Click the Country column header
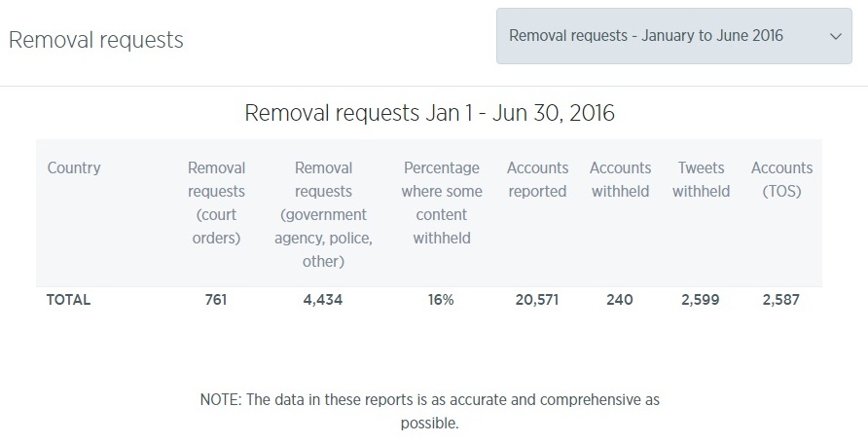This screenshot has height=444, width=868. coord(74,167)
